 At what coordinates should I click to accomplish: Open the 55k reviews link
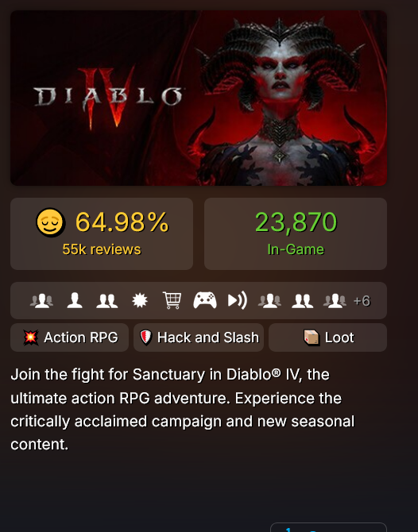tap(102, 249)
